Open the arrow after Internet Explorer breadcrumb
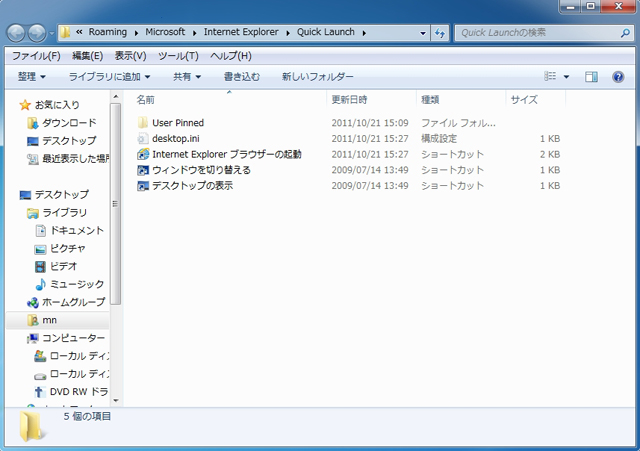 288,33
